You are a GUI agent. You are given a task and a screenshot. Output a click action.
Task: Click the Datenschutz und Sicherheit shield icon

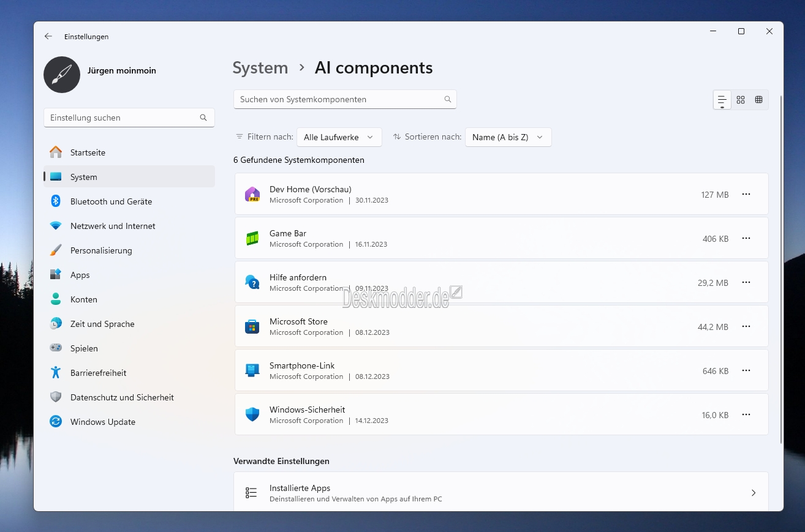[x=56, y=397]
